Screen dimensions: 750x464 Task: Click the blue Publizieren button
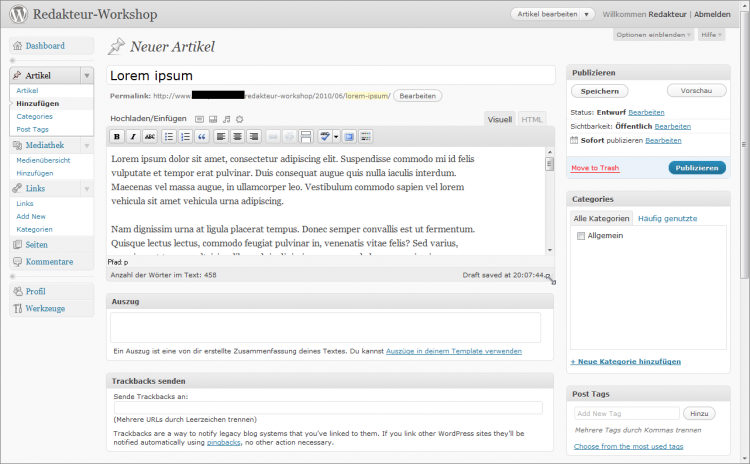point(697,168)
